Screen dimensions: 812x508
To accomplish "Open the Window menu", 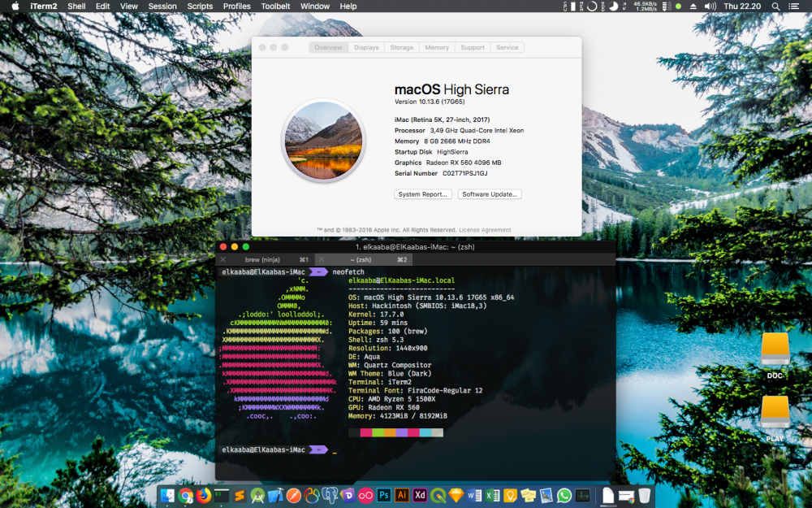I will pyautogui.click(x=315, y=7).
